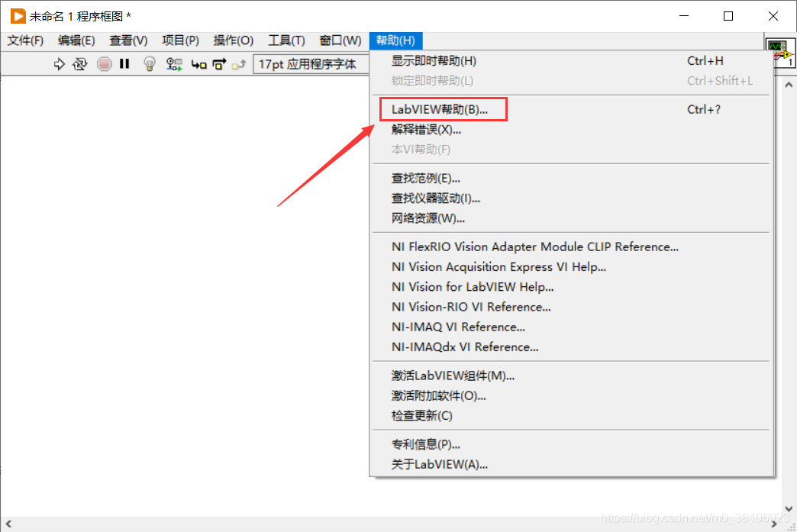Open the 文件(F) menu
This screenshot has height=532, width=797.
25,40
